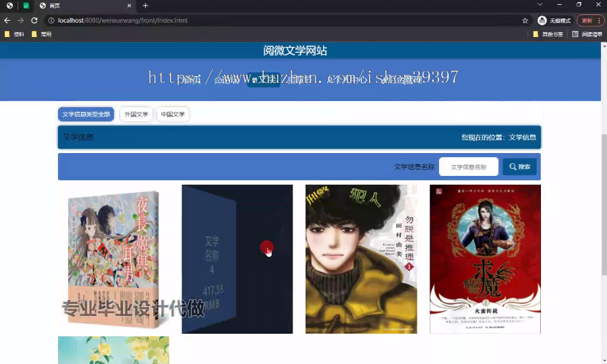Image resolution: width=607 pixels, height=364 pixels.
Task: Open the 个人中心 navigation item
Action: tap(348, 80)
